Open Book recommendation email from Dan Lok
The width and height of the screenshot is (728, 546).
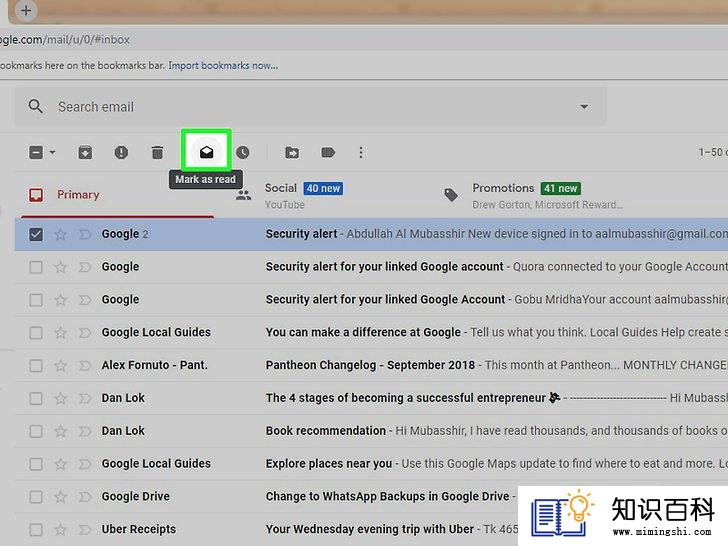pyautogui.click(x=371, y=431)
